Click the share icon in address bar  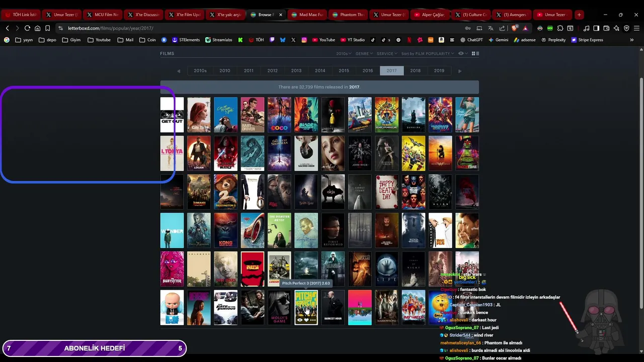502,28
